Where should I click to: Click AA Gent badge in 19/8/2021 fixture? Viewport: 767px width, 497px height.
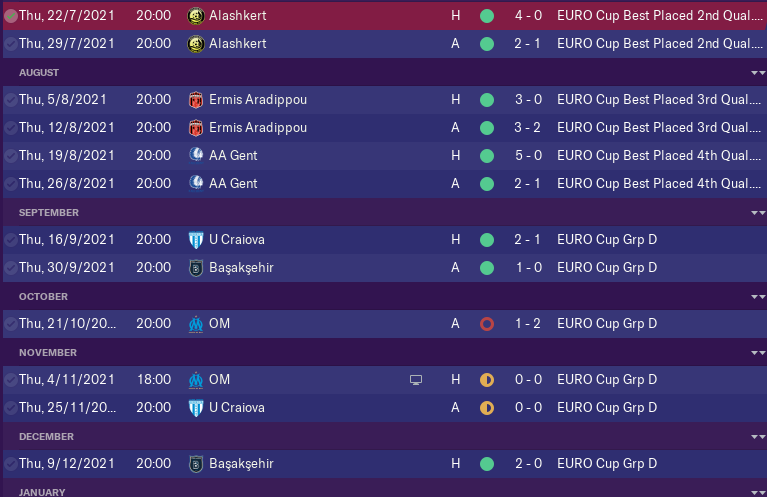195,156
